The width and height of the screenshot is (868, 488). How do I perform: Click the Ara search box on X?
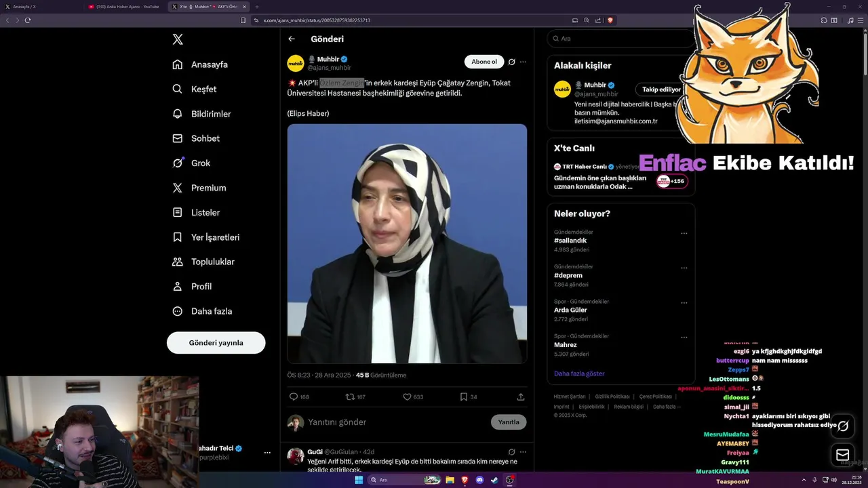click(620, 39)
